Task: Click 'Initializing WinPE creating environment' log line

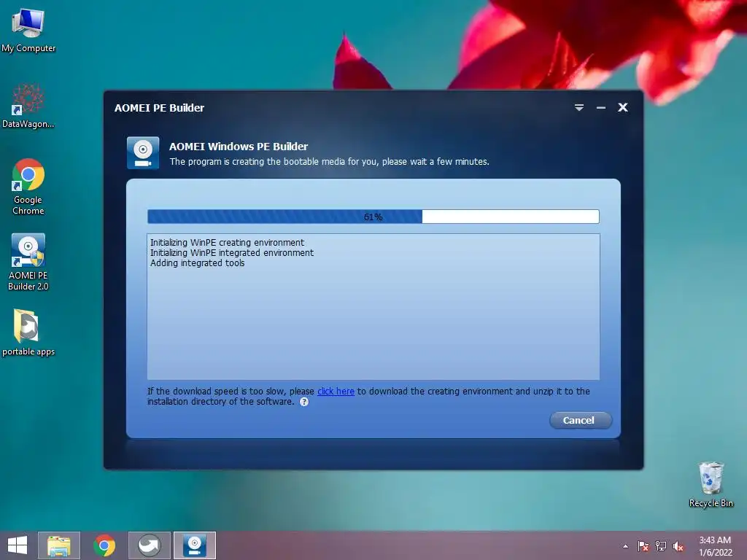Action: pos(227,242)
